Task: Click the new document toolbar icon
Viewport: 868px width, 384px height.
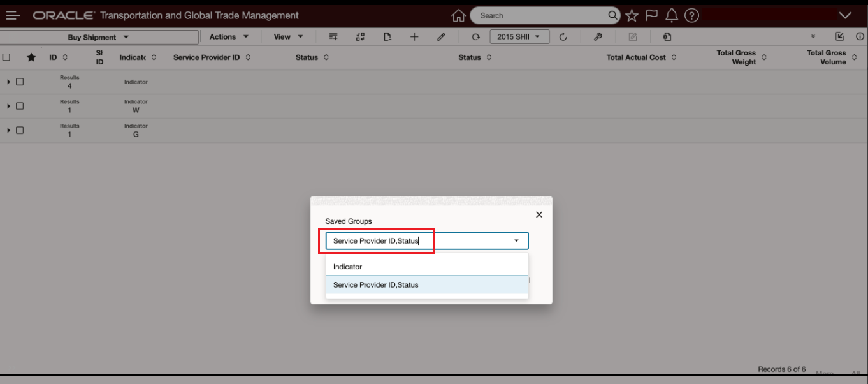Action: (387, 37)
